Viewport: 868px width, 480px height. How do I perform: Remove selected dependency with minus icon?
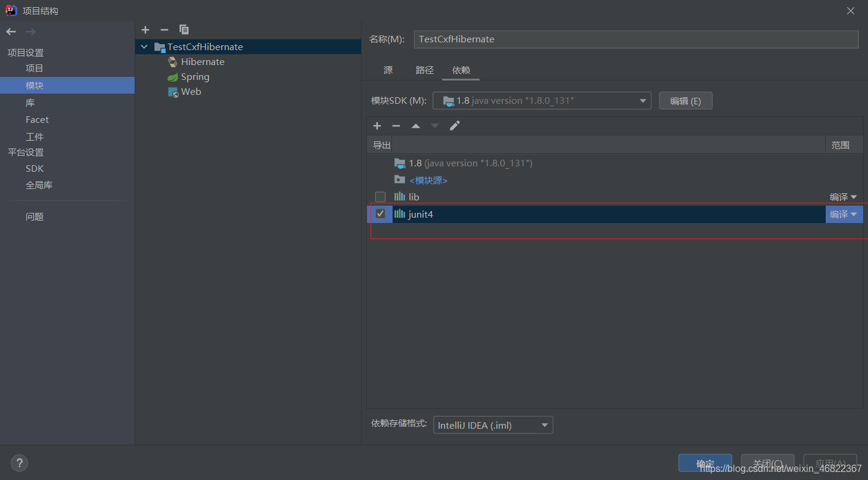(396, 126)
